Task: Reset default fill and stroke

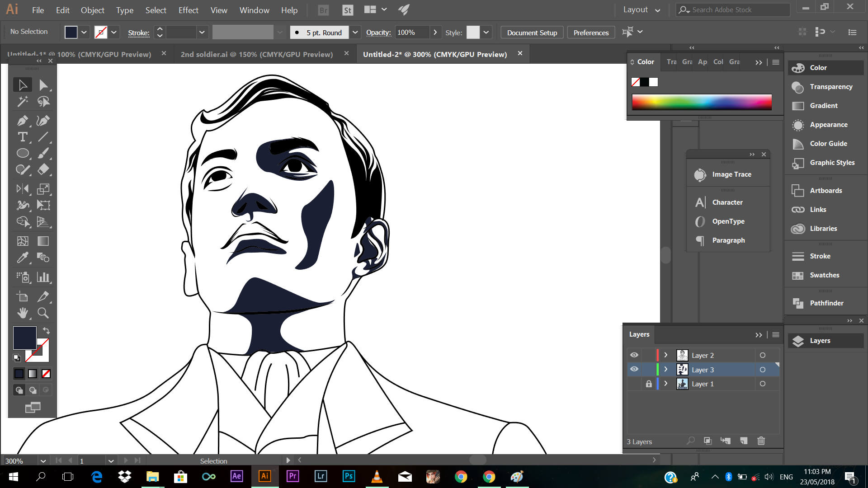Action: click(17, 358)
